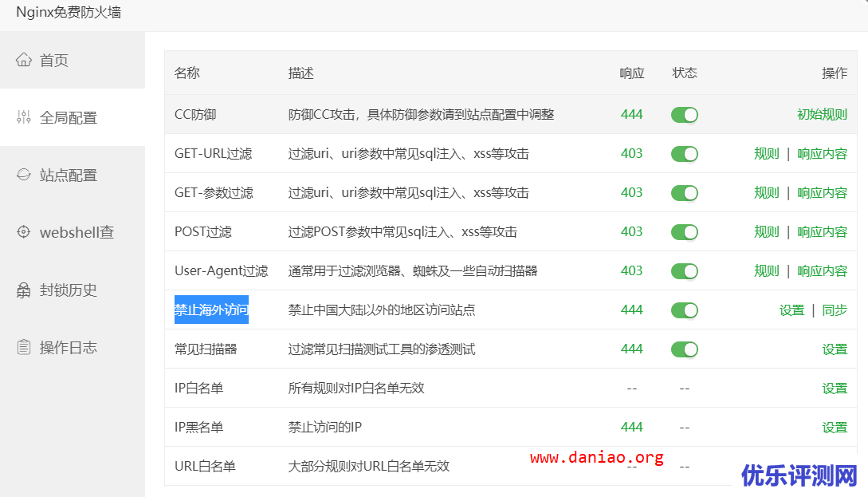This screenshot has height=497, width=868.
Task: Open the 操作日志 document icon
Action: 23,347
